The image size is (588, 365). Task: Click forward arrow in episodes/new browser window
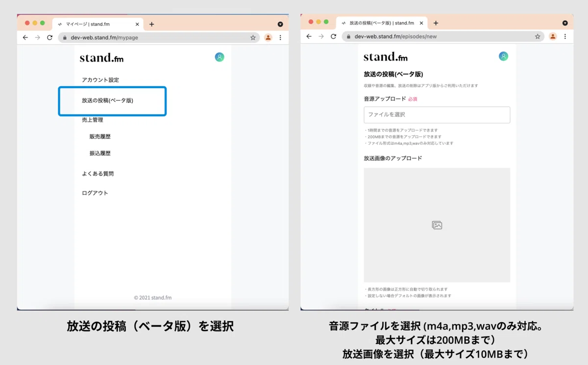[321, 36]
